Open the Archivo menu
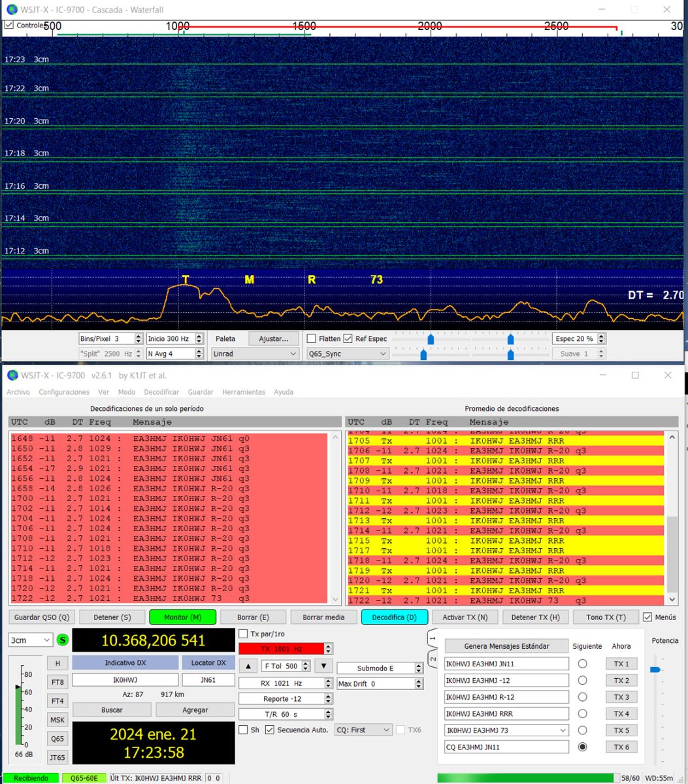Image resolution: width=688 pixels, height=784 pixels. pyautogui.click(x=18, y=392)
